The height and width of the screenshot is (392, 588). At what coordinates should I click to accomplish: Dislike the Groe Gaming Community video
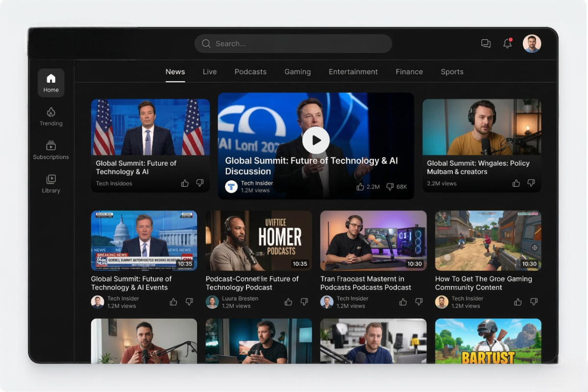tap(534, 302)
